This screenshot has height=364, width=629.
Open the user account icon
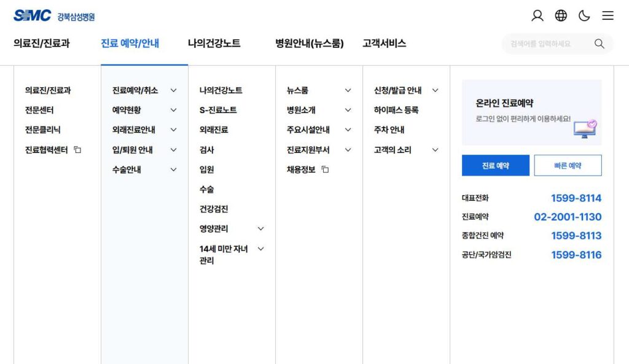[x=537, y=15]
